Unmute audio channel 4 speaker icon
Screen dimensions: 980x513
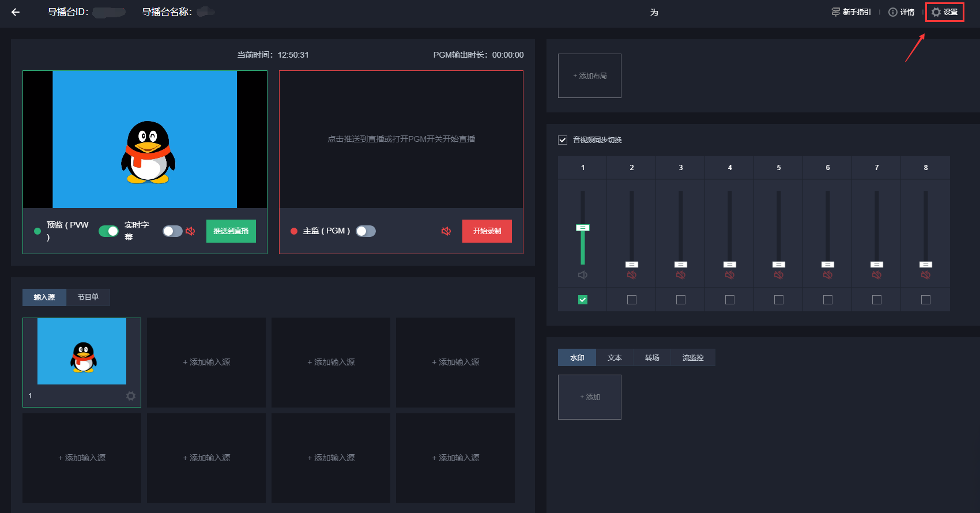tap(730, 275)
